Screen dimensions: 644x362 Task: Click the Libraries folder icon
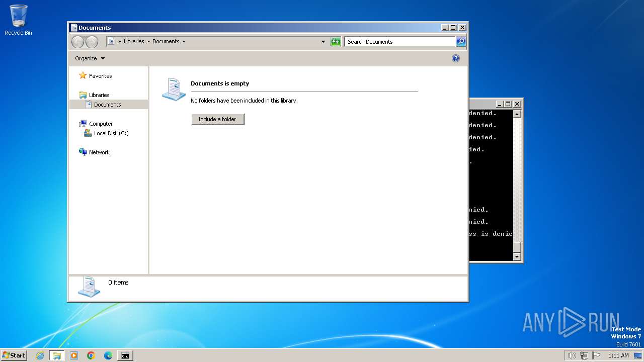[83, 95]
